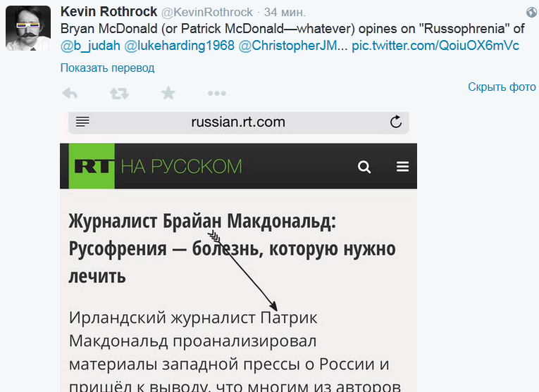
Task: Open the @KevinRothrock handle
Action: tap(207, 13)
